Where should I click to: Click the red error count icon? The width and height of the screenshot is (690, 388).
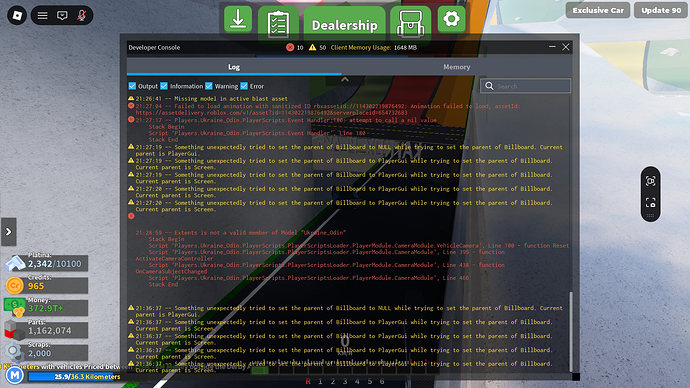point(290,48)
